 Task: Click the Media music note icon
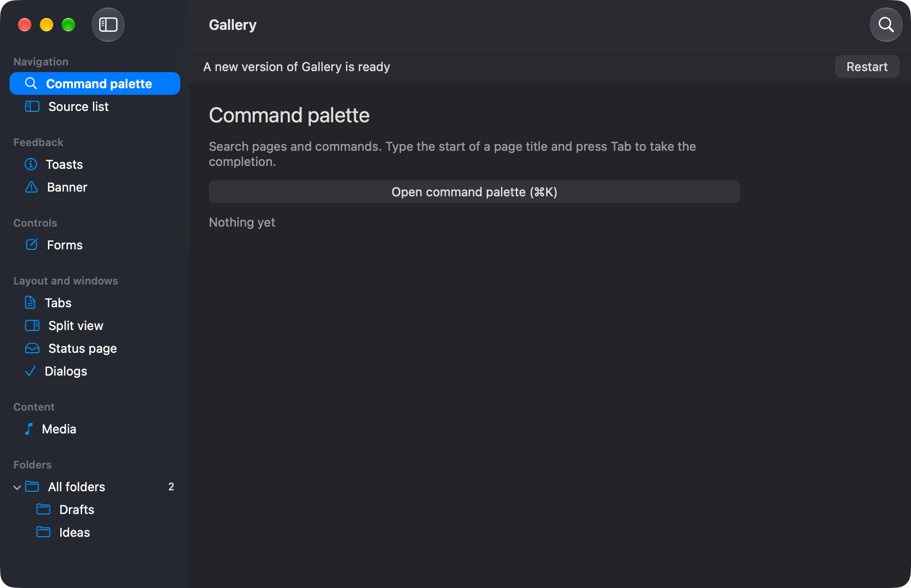tap(28, 429)
